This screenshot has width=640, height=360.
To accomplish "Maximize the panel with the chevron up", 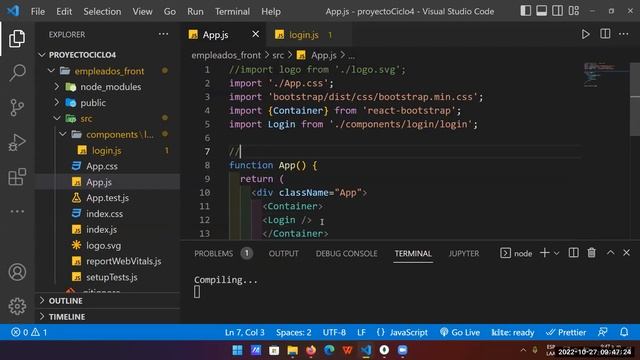I will tap(610, 253).
